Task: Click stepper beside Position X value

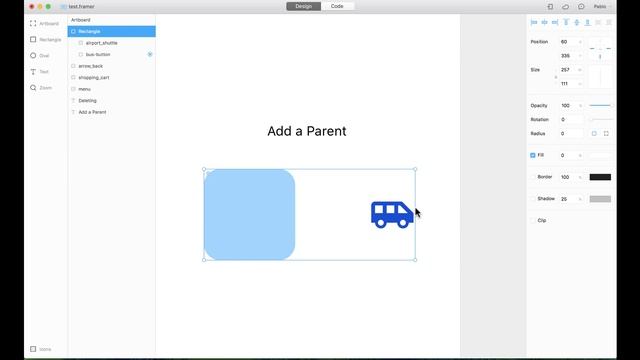Action: pos(580,42)
